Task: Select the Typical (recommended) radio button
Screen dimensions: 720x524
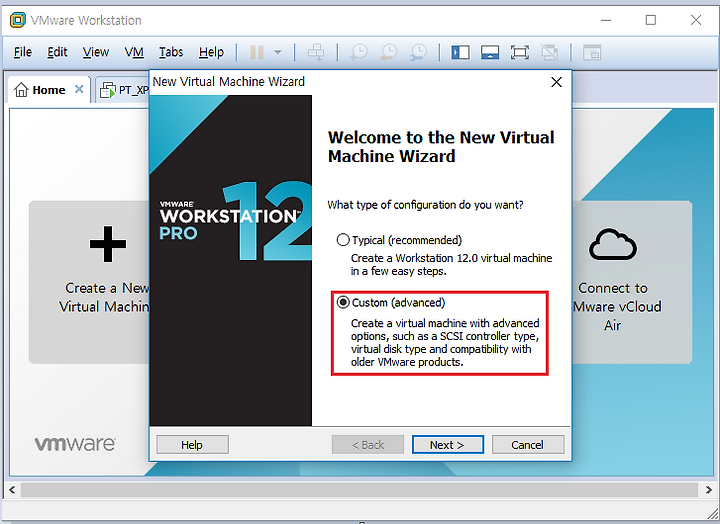Action: [343, 240]
